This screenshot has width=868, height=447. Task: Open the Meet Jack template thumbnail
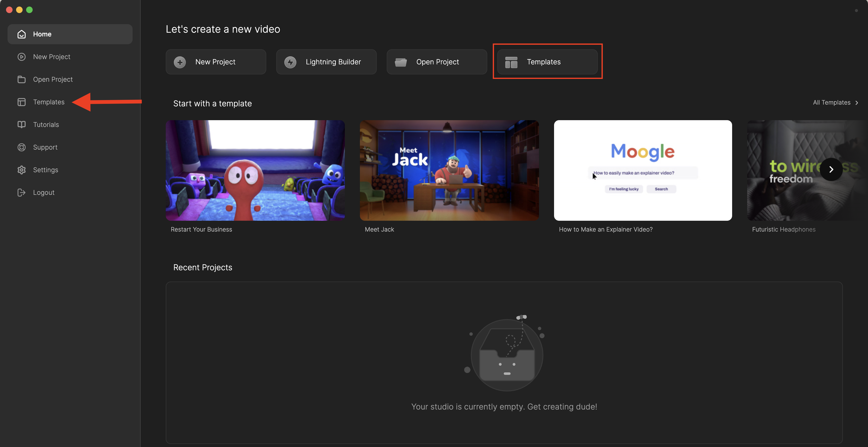point(450,170)
